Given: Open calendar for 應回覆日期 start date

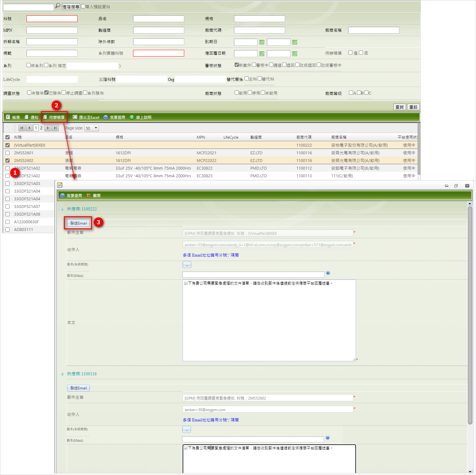Looking at the screenshot, I should point(262,54).
